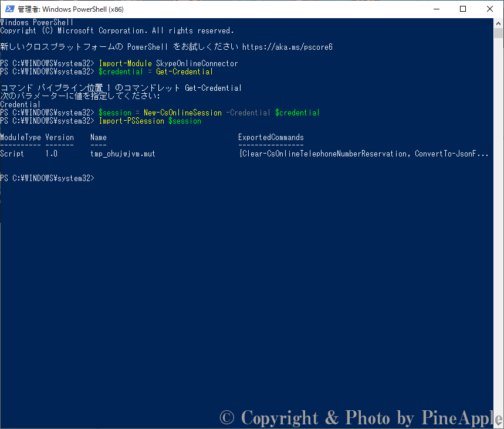The width and height of the screenshot is (504, 429).
Task: Click the ExportedCommands column header
Action: coord(270,137)
